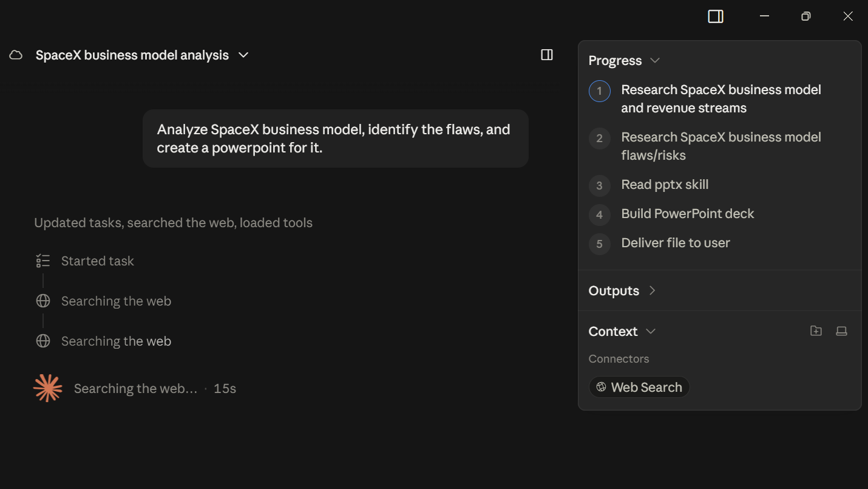The height and width of the screenshot is (489, 868).
Task: Click the globe icon directly below Started task
Action: click(x=43, y=301)
